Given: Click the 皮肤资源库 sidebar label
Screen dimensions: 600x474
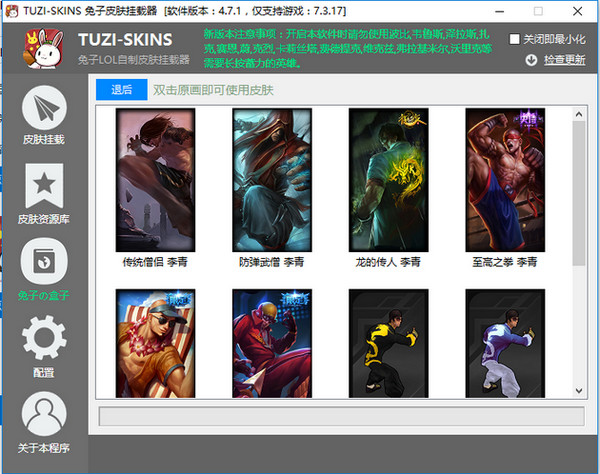Looking at the screenshot, I should pos(44,219).
